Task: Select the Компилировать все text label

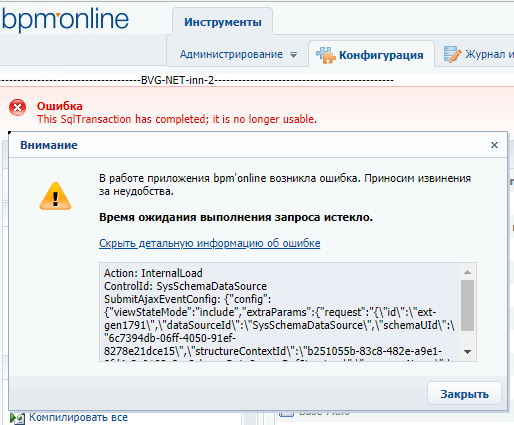Action: point(78,417)
